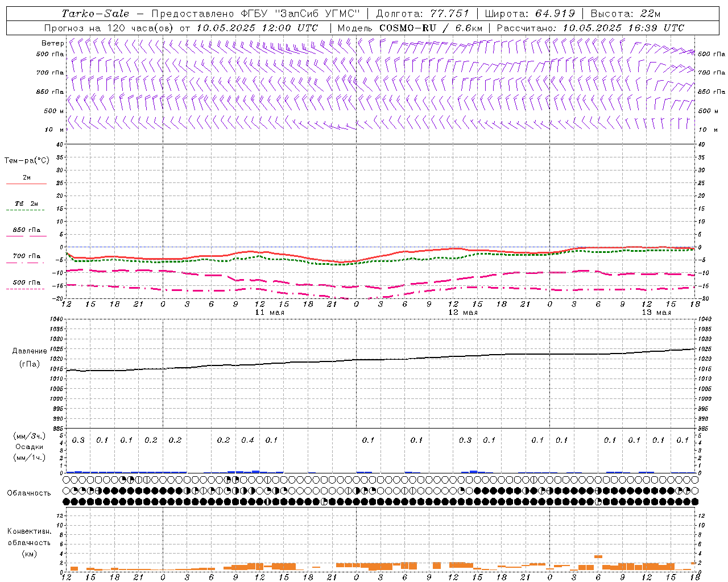The width and height of the screenshot is (728, 582).
Task: Click the "11 мая" date marker
Action: 270,313
